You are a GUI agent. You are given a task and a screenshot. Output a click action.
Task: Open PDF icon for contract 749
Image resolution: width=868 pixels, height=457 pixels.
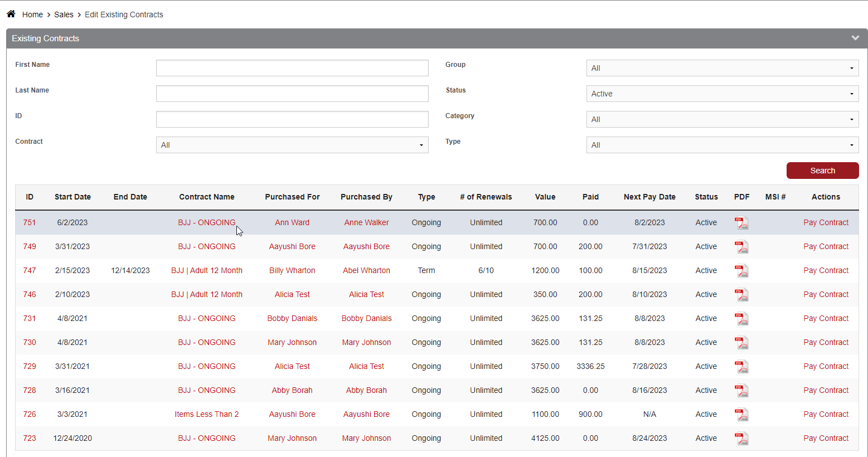741,247
